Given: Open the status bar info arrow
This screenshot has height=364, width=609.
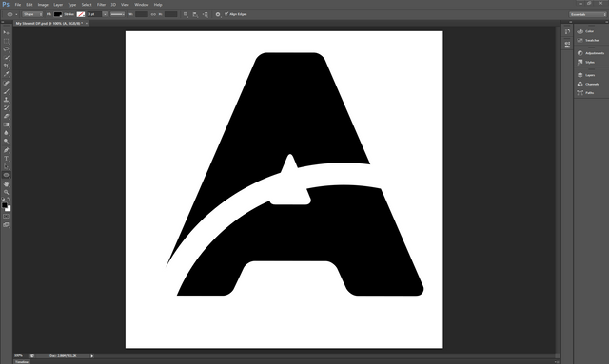Looking at the screenshot, I should coord(92,355).
